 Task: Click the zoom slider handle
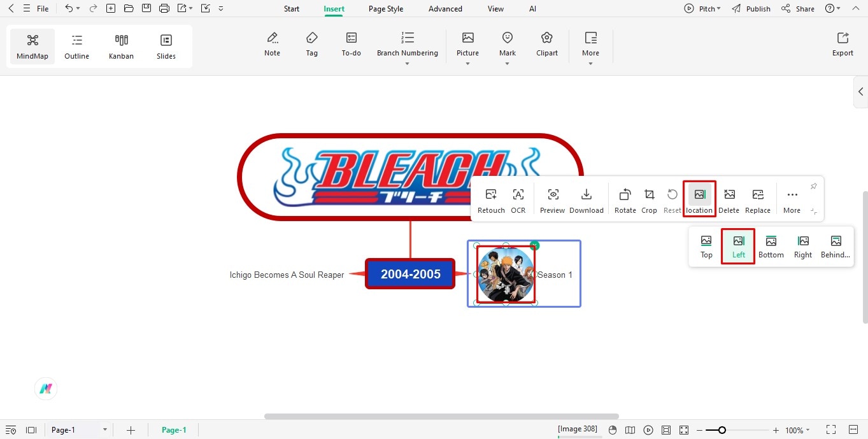point(722,430)
